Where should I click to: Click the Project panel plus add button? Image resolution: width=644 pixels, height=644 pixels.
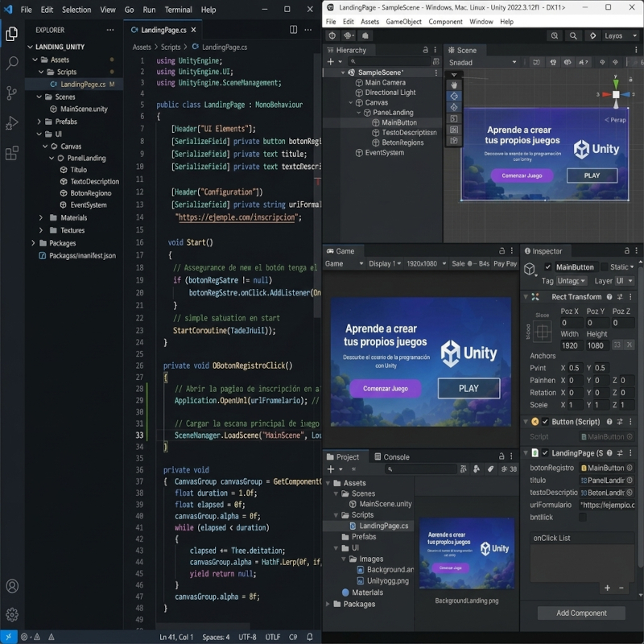point(331,469)
